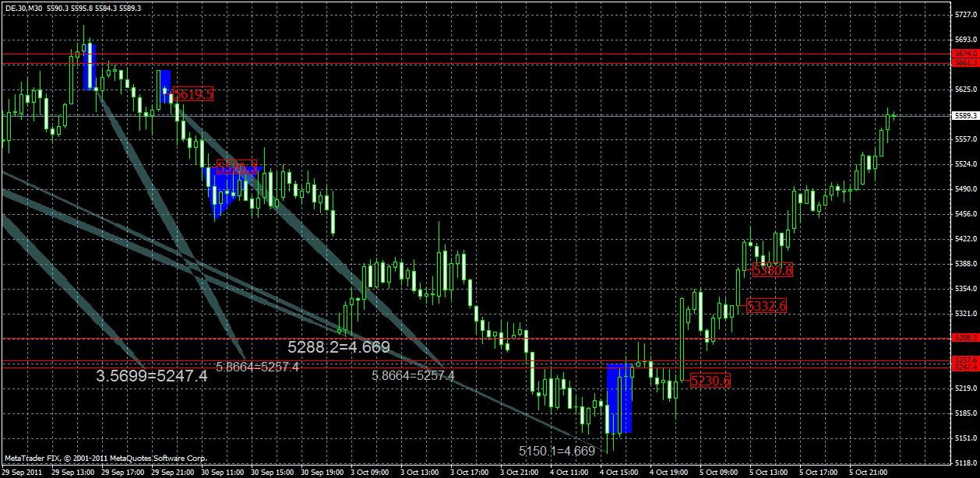Click the red 5380.8 price label
This screenshot has height=478, width=980.
(773, 270)
